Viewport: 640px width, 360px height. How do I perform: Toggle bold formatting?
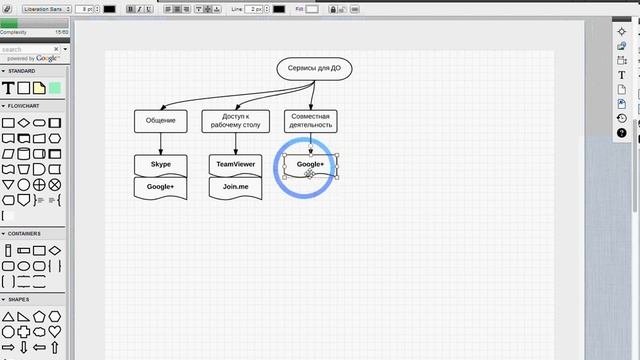coord(130,9)
